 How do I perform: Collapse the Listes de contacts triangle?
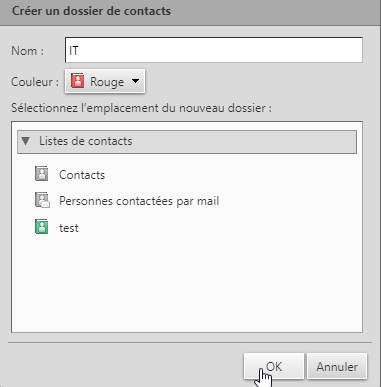pos(26,141)
